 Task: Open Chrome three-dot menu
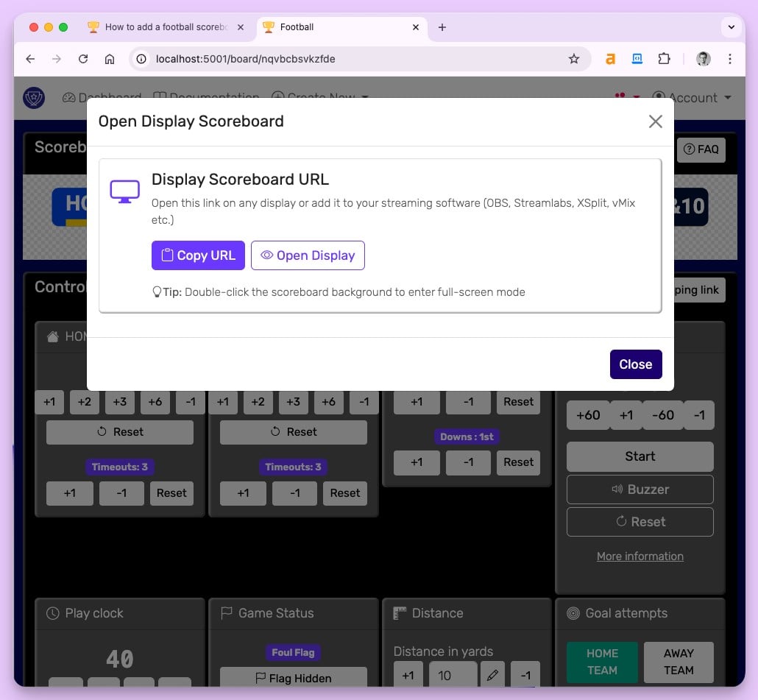click(x=730, y=59)
